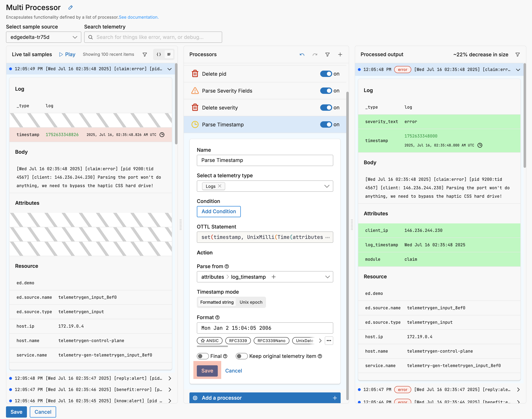Open the edgedelta-tr75d sample source dropdown

[44, 37]
